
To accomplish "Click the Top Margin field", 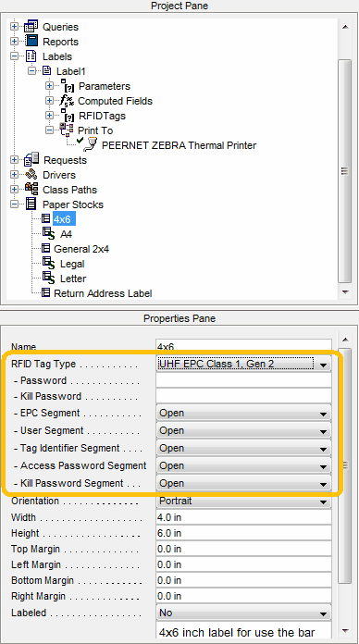I will (243, 549).
